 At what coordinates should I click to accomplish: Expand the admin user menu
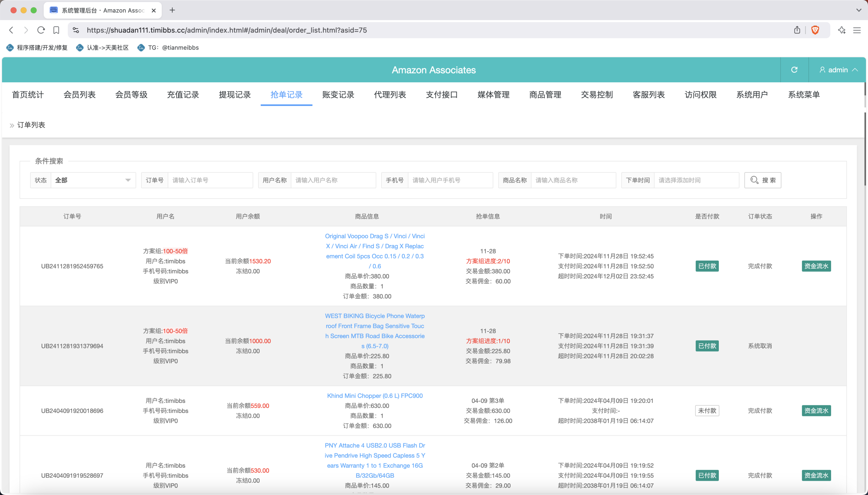838,70
